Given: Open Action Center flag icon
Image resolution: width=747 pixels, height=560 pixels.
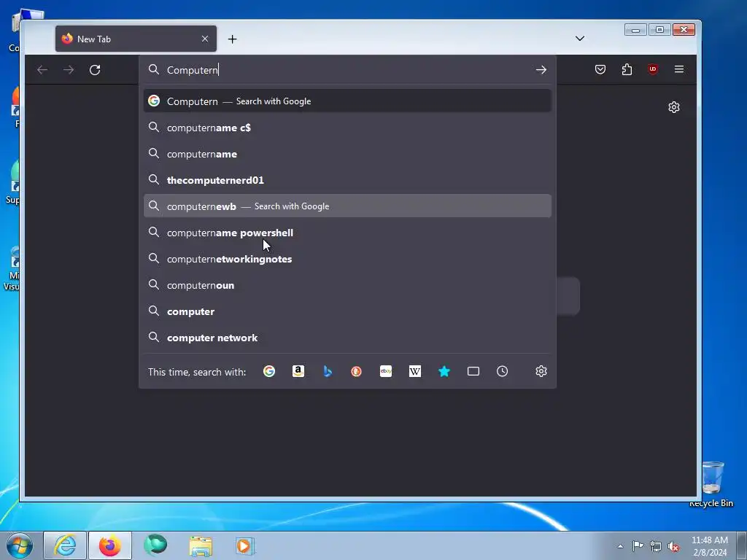Looking at the screenshot, I should (638, 545).
